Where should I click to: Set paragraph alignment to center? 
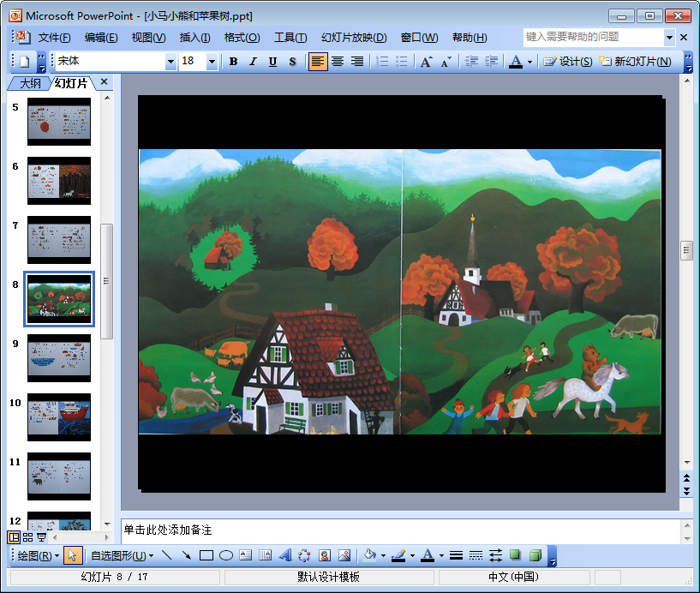point(338,62)
